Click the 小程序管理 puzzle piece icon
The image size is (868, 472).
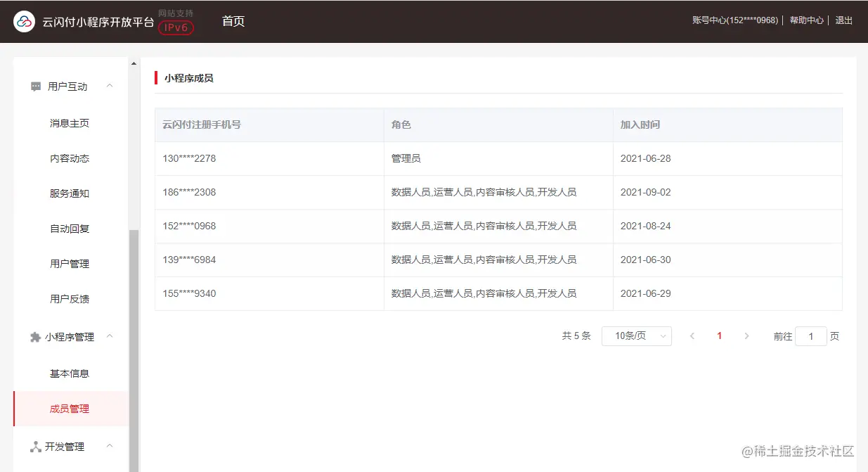(x=36, y=337)
